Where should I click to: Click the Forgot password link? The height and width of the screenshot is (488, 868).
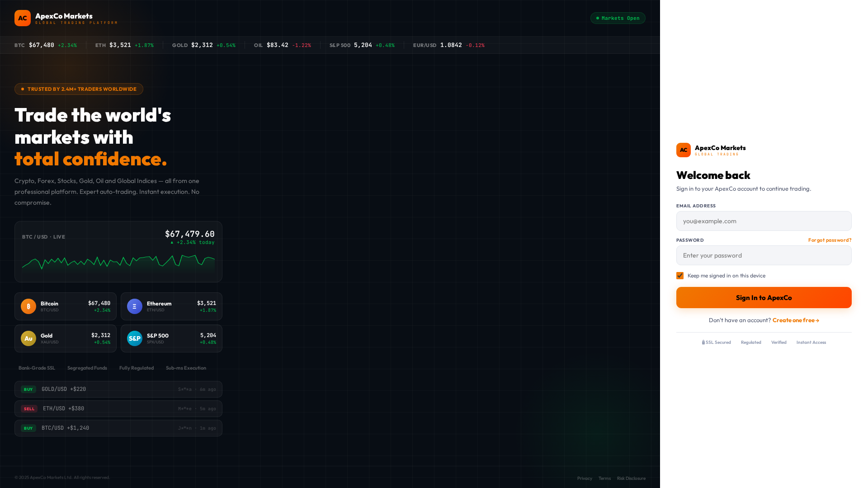tap(829, 240)
